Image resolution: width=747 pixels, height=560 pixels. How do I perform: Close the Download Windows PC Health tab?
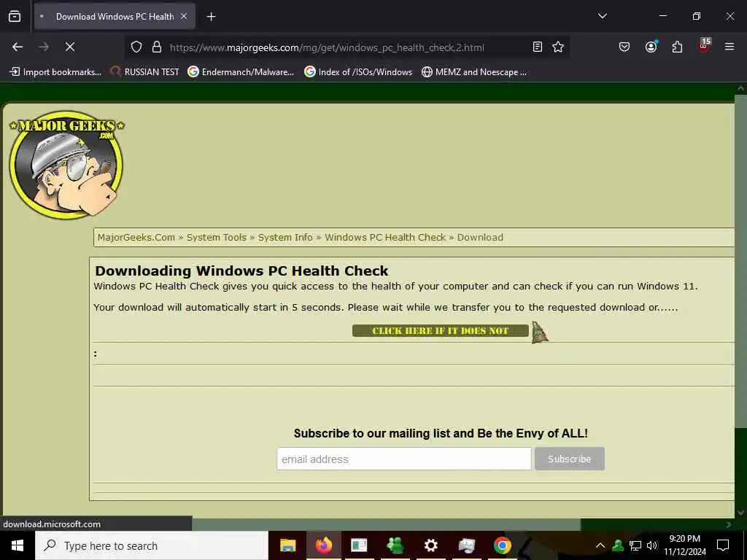coord(184,16)
